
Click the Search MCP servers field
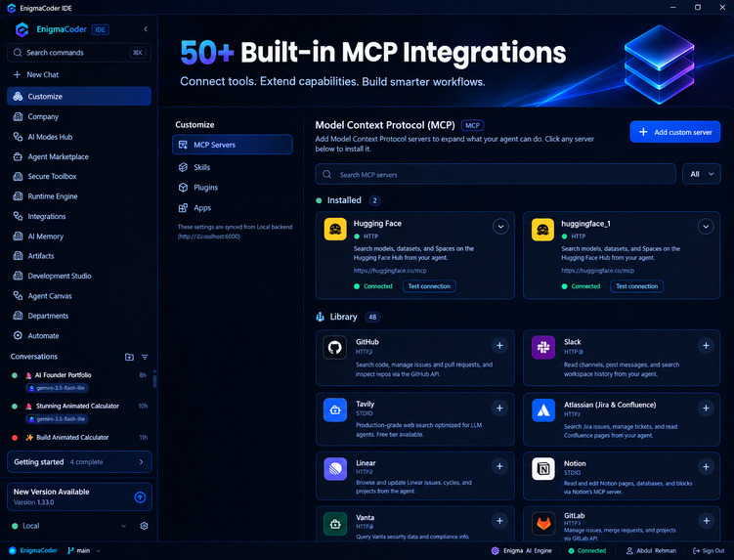coord(496,174)
